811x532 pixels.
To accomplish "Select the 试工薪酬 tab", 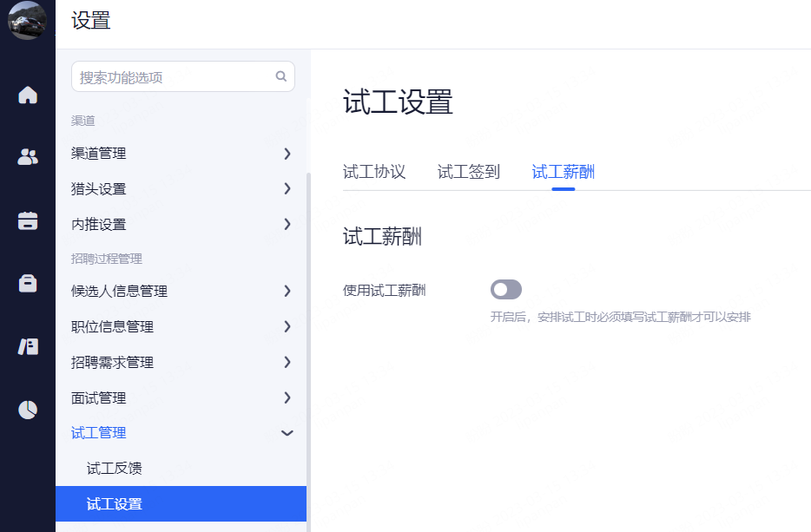I will 563,172.
